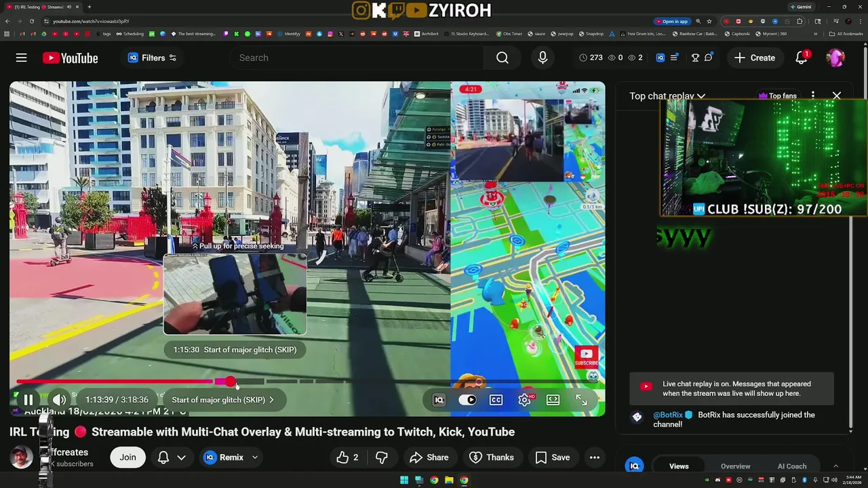Switch to theater mode
The height and width of the screenshot is (488, 868).
tap(553, 400)
